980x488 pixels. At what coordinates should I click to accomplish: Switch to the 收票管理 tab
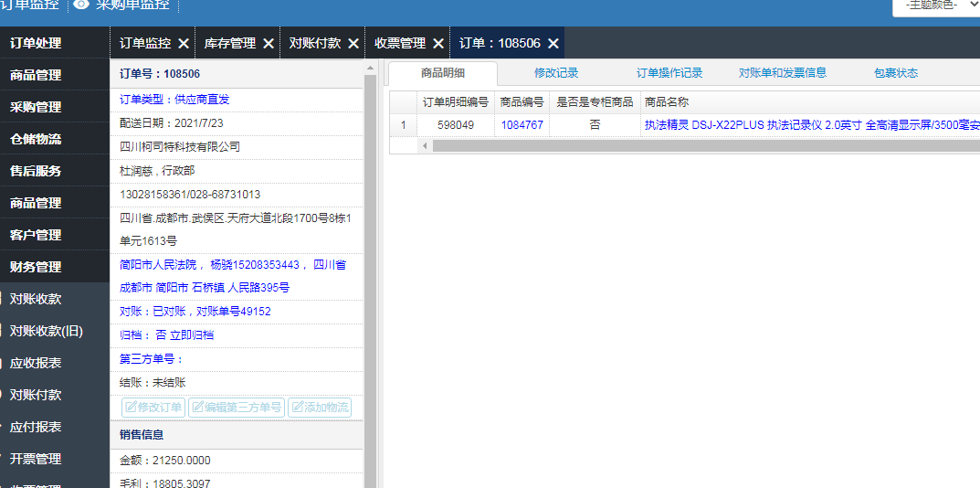coord(400,43)
